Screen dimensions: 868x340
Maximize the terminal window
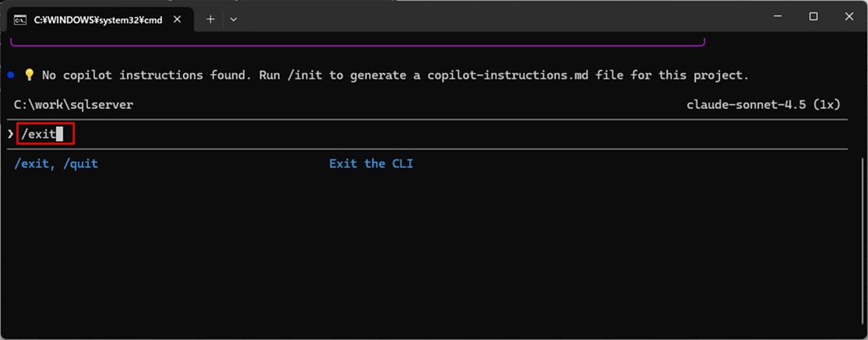(813, 16)
